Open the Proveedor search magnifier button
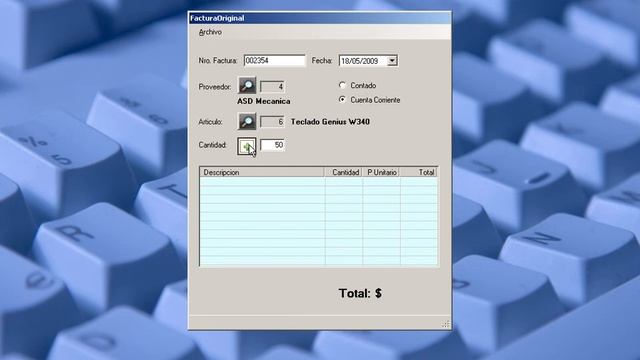This screenshot has width=640, height=360. pyautogui.click(x=247, y=86)
